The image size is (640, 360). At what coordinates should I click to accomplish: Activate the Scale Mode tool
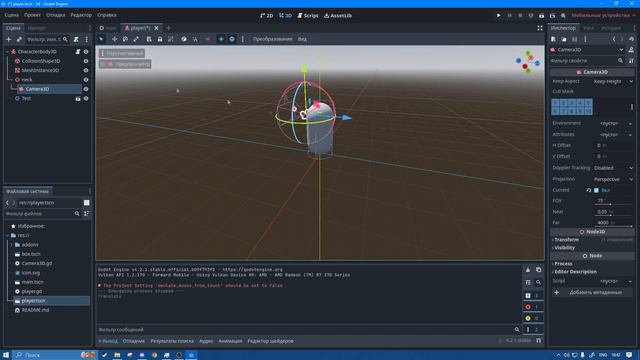tap(136, 39)
